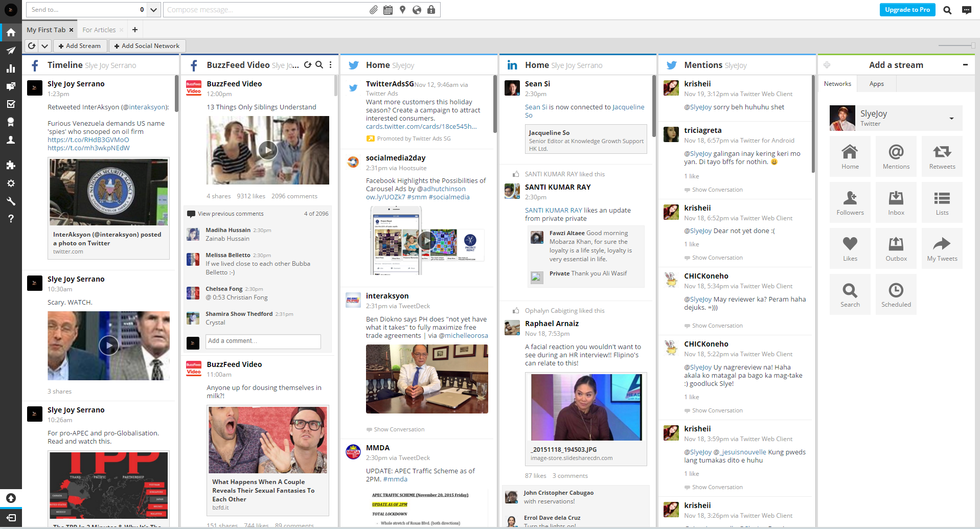Open Campaigns ribbon icon in sidebar
Screen dimensions: 980x529
[x=11, y=122]
